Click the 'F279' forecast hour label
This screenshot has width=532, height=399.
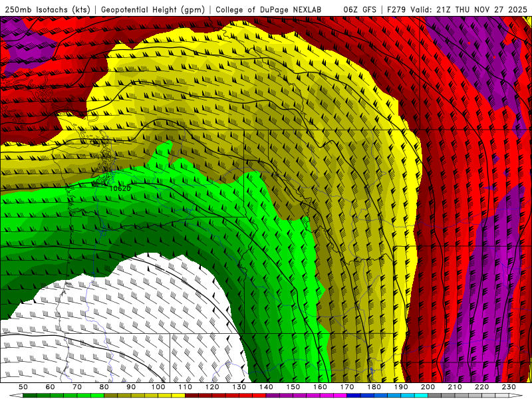396,9
